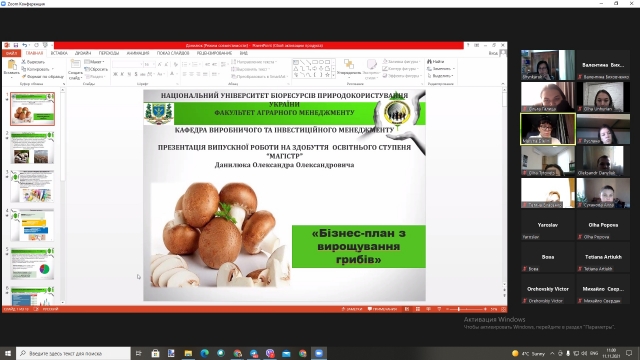The height and width of the screenshot is (360, 640).
Task: Click the Windows search box in taskbar
Action: (x=73, y=353)
